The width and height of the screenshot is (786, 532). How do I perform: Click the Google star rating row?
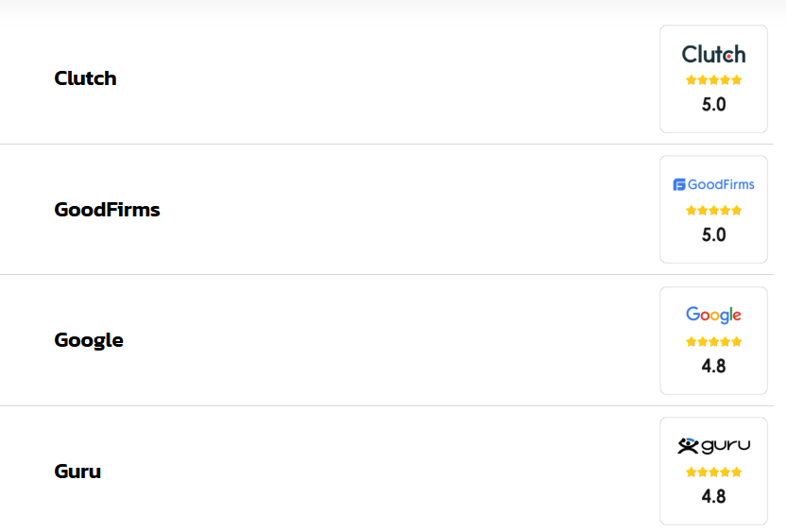pyautogui.click(x=713, y=341)
